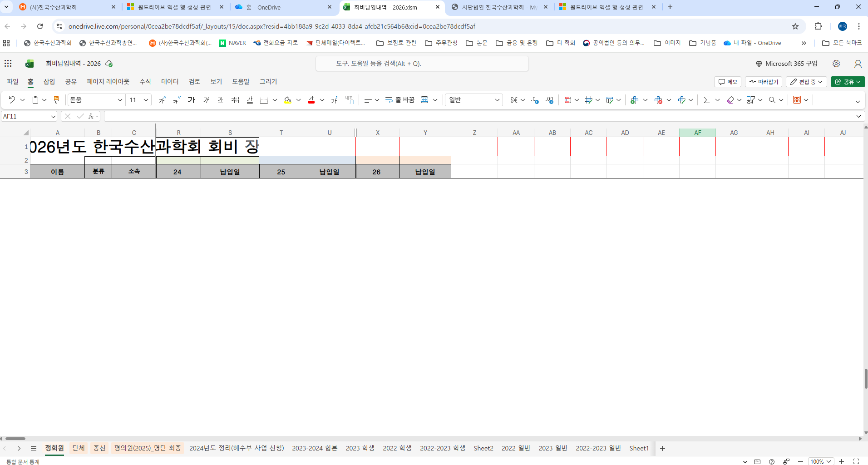This screenshot has height=465, width=868.
Task: Open the settings gear icon
Action: click(836, 64)
